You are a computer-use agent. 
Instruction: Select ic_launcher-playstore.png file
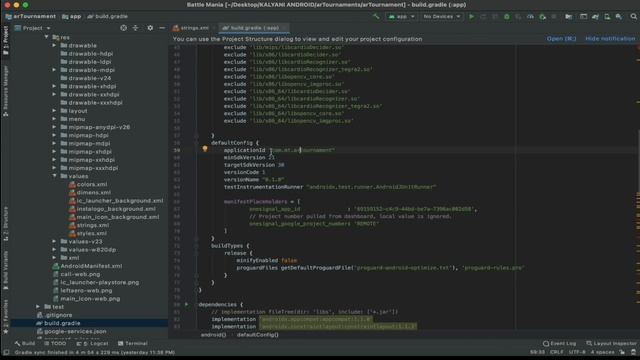96,282
